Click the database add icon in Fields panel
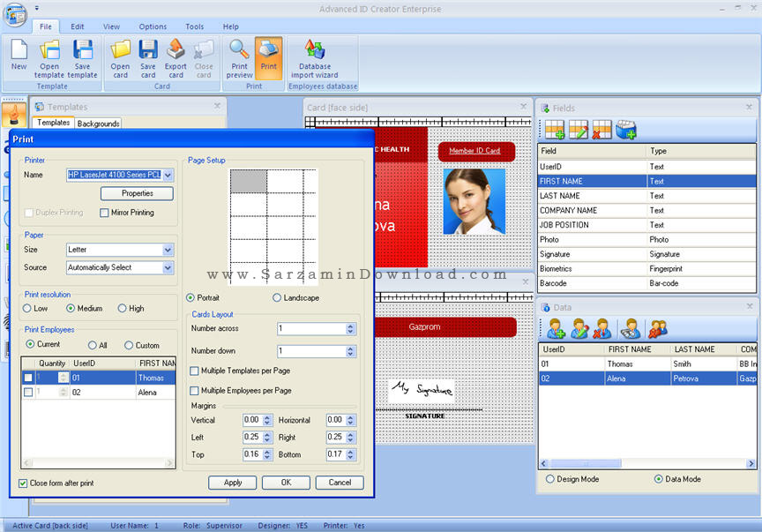 tap(626, 130)
